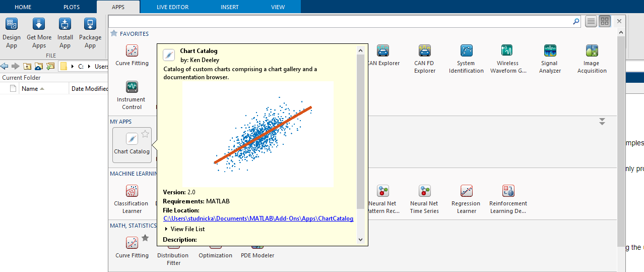Open the Wireless Waveform Generator app
The height and width of the screenshot is (272, 644).
coord(508,59)
